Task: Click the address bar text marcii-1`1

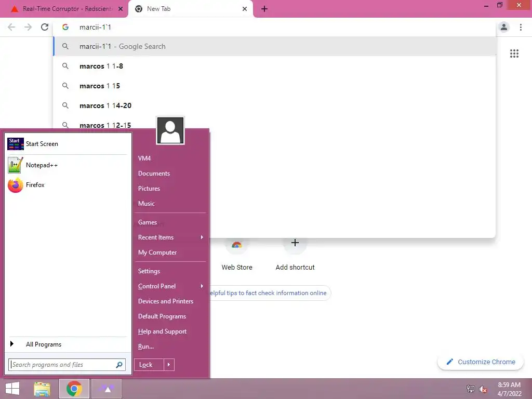Action: 96,27
